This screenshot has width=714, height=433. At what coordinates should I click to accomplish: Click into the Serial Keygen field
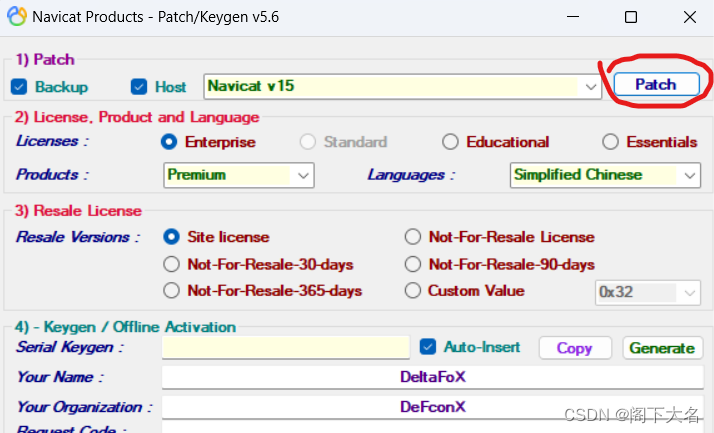pyautogui.click(x=286, y=347)
